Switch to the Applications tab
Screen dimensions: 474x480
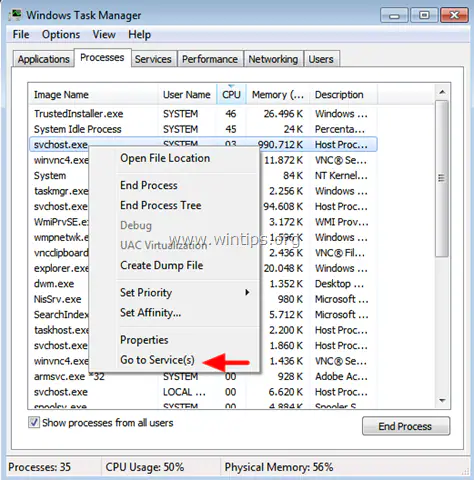(x=43, y=59)
